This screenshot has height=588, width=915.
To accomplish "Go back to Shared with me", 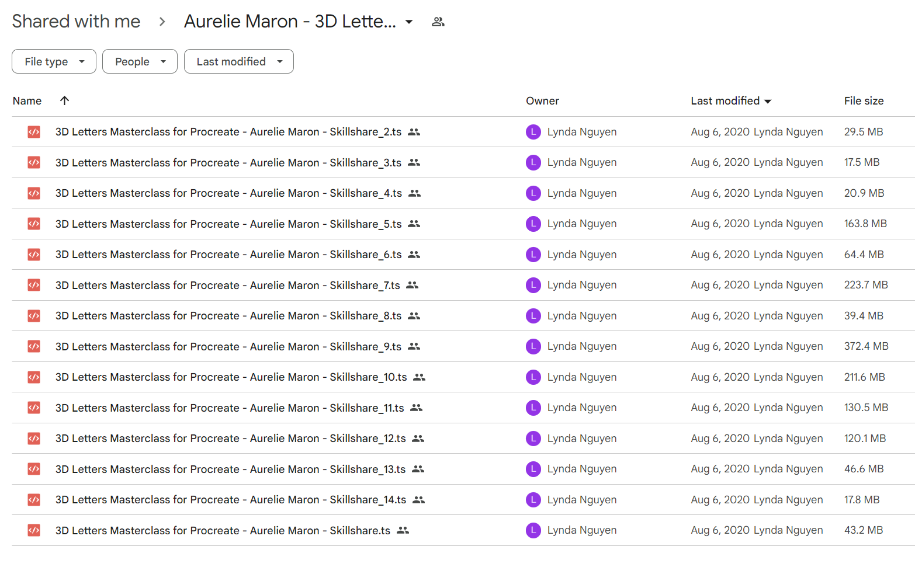I will pos(76,22).
